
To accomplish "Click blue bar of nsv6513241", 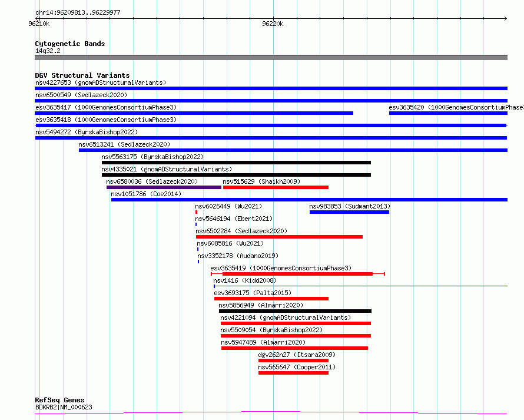I will [x=293, y=150].
